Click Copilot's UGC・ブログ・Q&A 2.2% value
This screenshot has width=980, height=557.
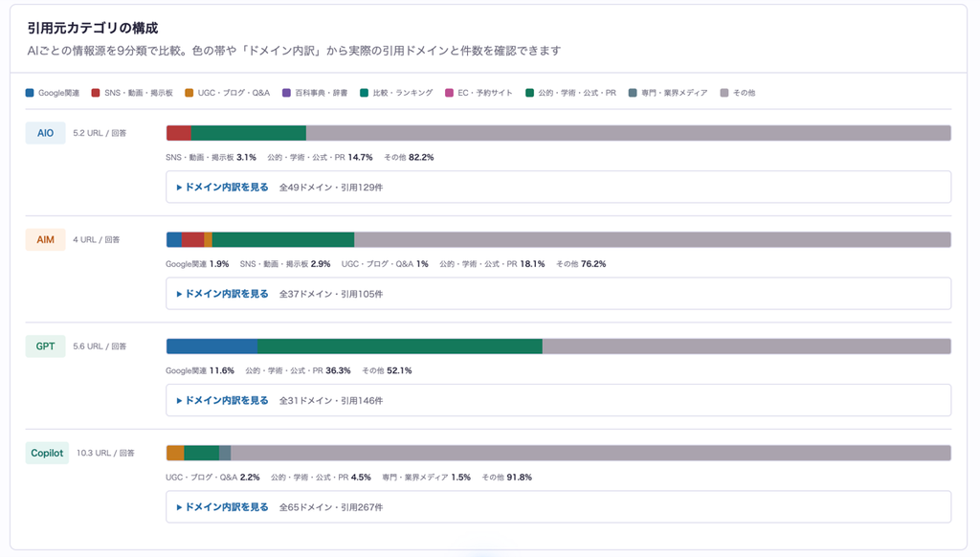click(x=212, y=477)
